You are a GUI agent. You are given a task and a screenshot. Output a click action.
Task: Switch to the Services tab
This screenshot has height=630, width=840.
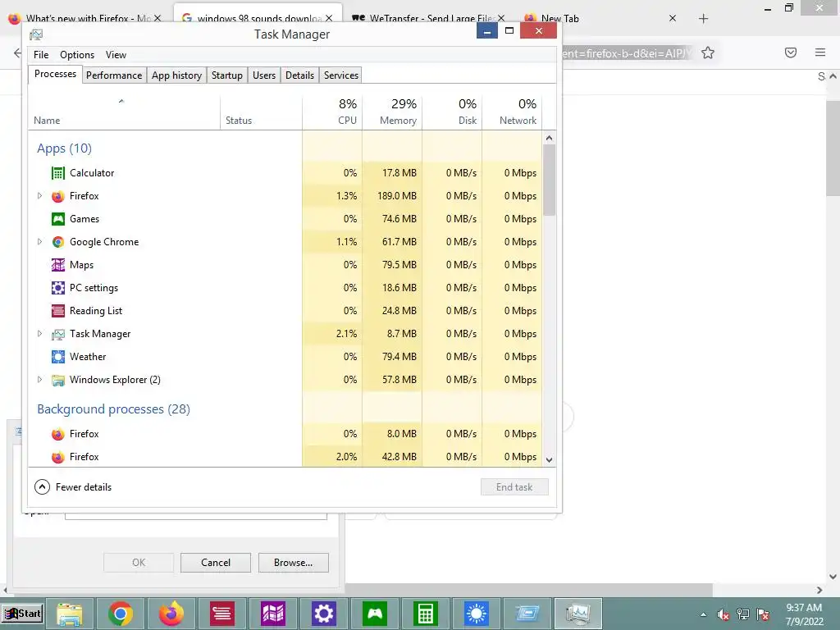tap(341, 75)
